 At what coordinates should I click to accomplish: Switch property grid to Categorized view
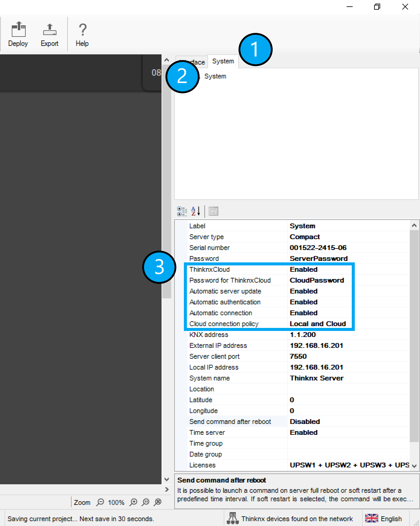pos(182,211)
